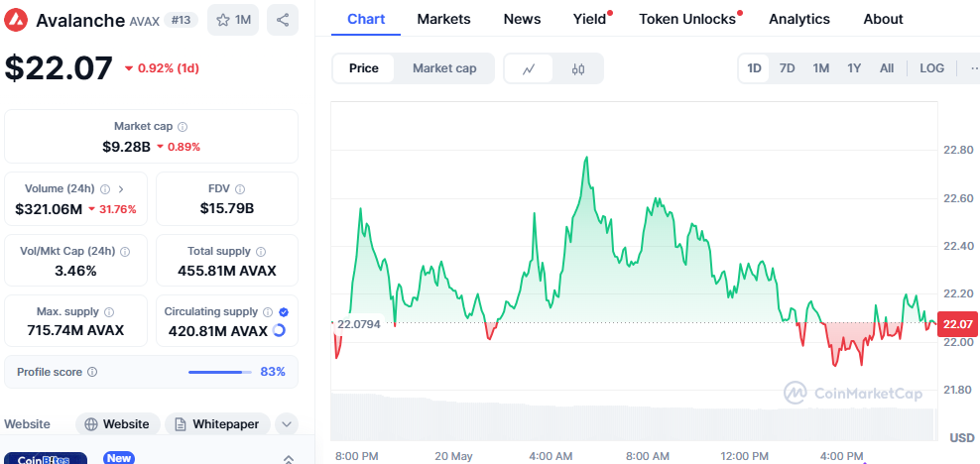Click the volume histogram below the chart
Viewport: 980px width, 464px height.
pos(634,417)
